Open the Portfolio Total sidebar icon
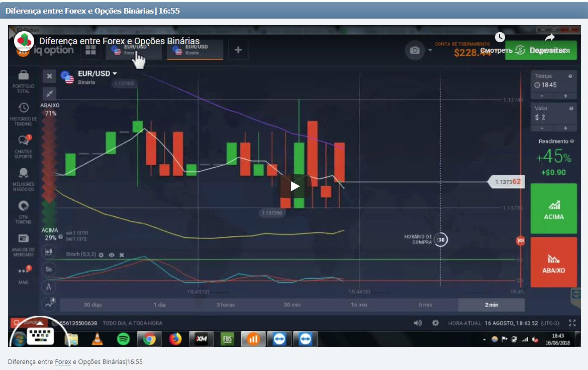The width and height of the screenshot is (588, 370). coord(24,76)
